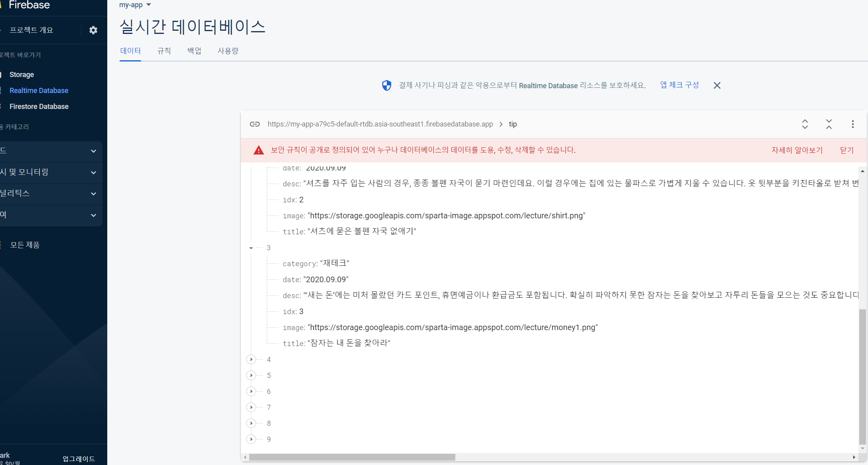This screenshot has height=465, width=868.
Task: Open the my-app project dropdown
Action: (135, 5)
